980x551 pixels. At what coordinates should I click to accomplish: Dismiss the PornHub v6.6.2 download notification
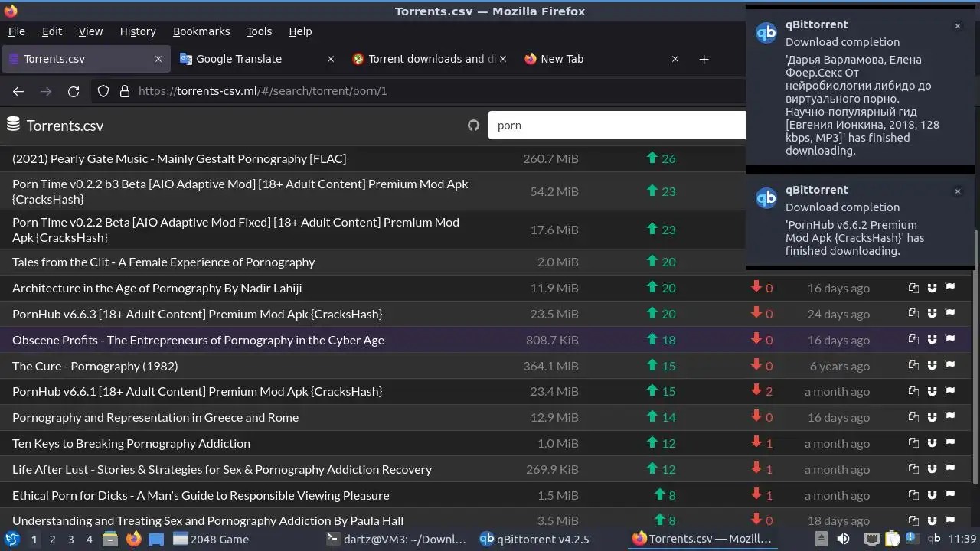pyautogui.click(x=957, y=191)
